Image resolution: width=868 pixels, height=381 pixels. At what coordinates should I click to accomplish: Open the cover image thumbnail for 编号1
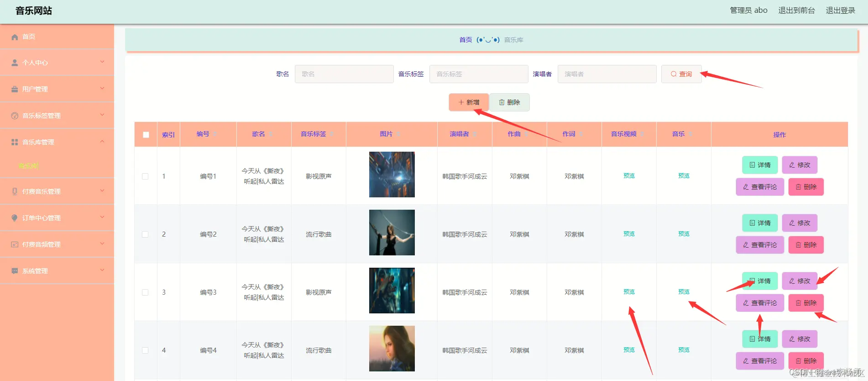click(392, 175)
